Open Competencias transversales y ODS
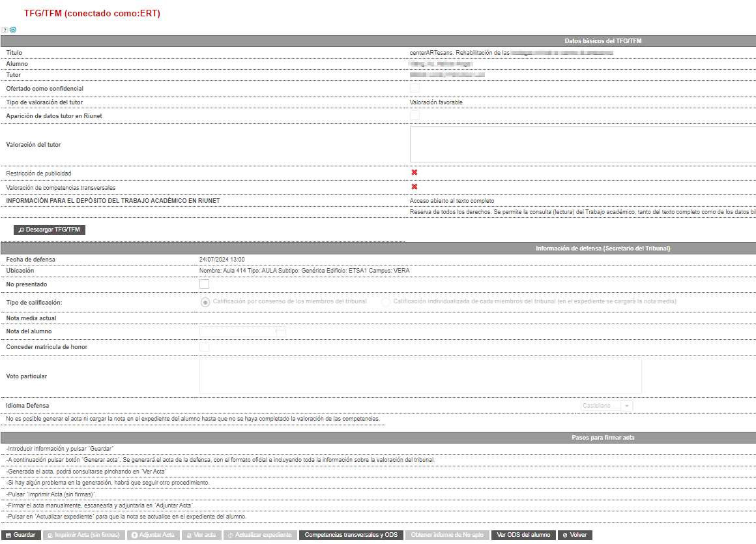This screenshot has height=544, width=756. coord(351,535)
